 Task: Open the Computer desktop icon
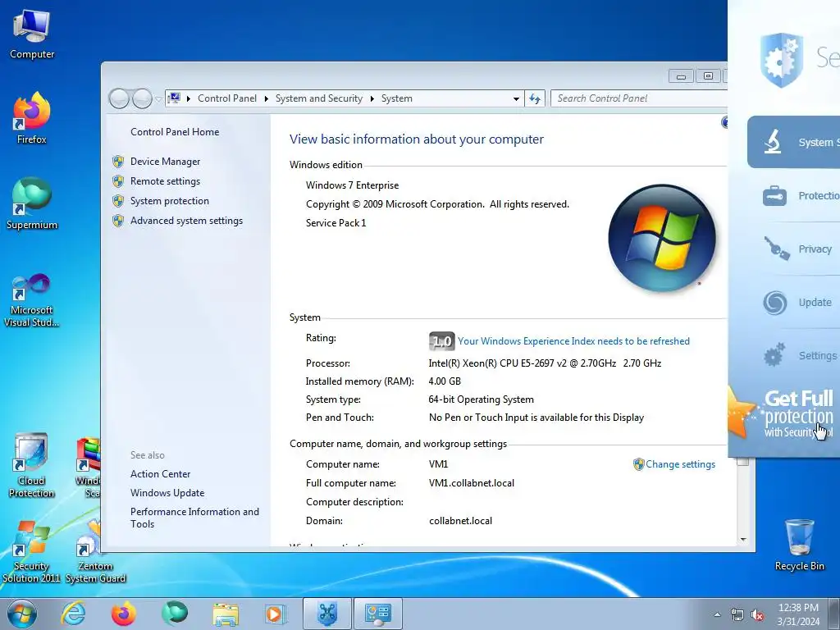point(32,34)
